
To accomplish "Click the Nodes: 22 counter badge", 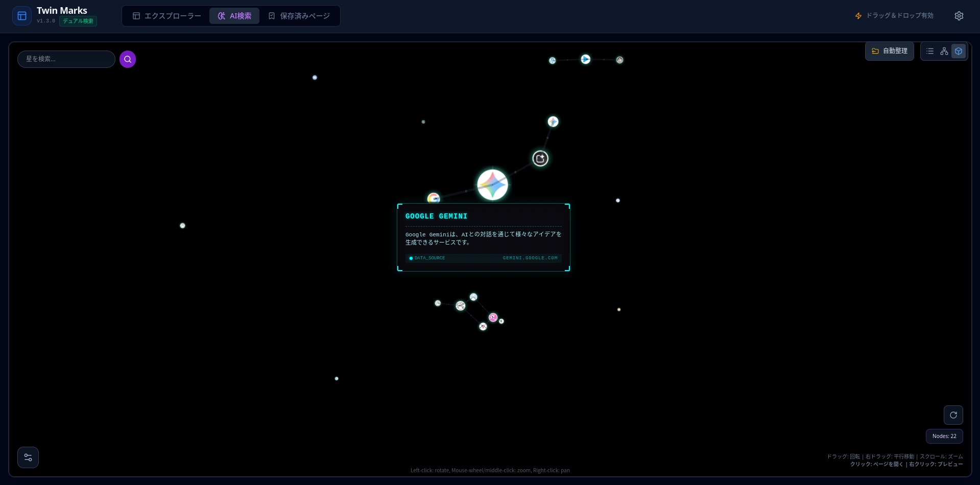I will [x=944, y=436].
